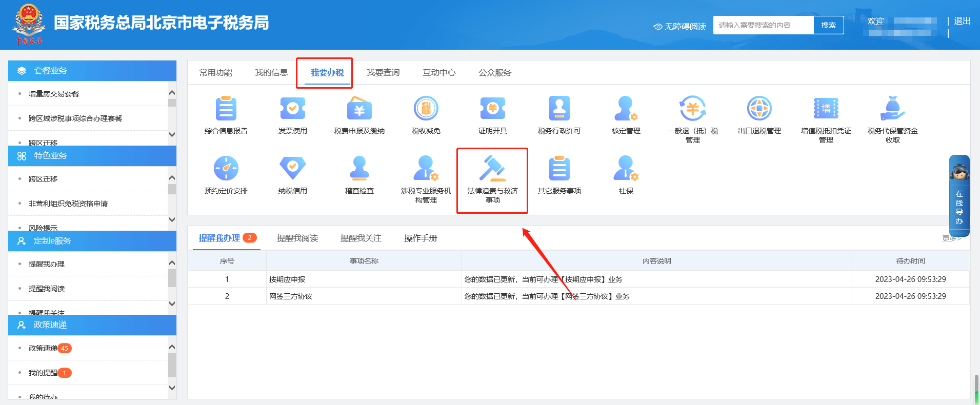Click down arrow in 套餐业务 list
The width and height of the screenshot is (980, 405).
pos(172,135)
